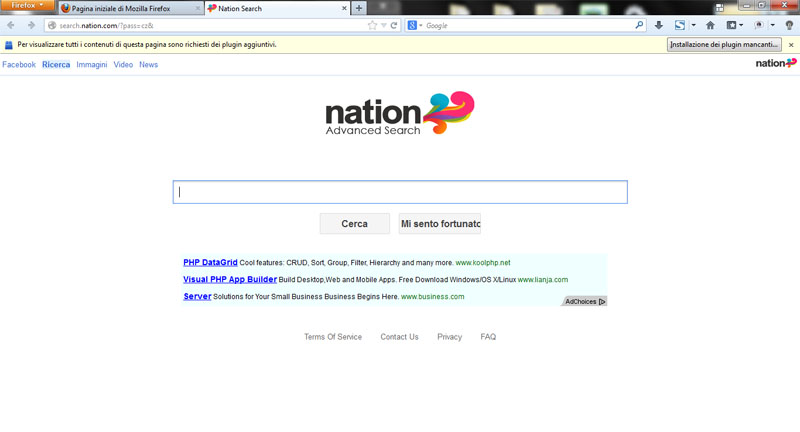
Task: Go forward with the forward arrow
Action: [31, 25]
